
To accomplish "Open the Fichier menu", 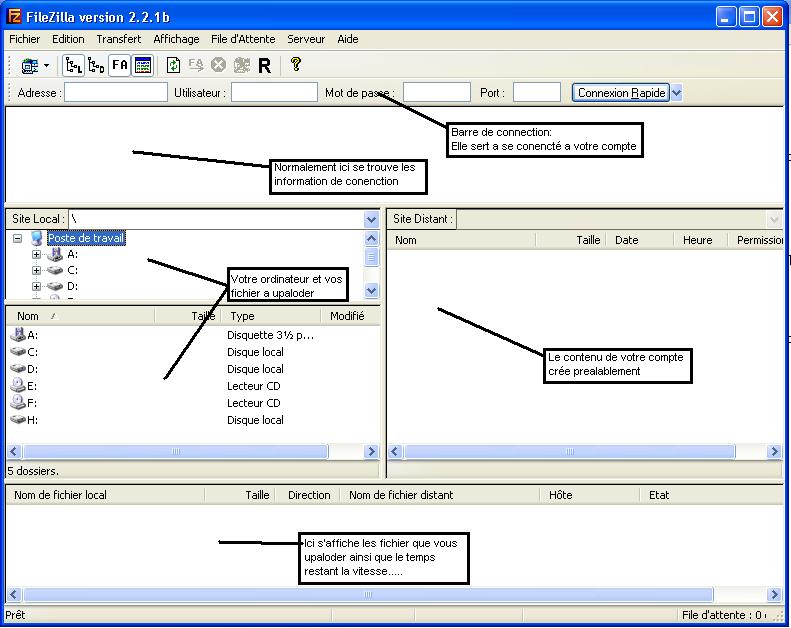I will pos(25,39).
